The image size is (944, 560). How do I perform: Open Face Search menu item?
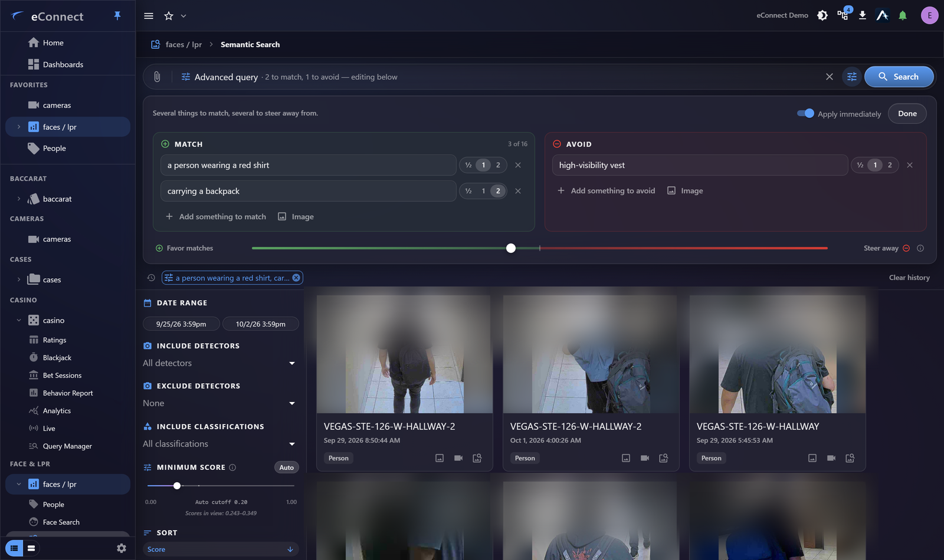[61, 522]
